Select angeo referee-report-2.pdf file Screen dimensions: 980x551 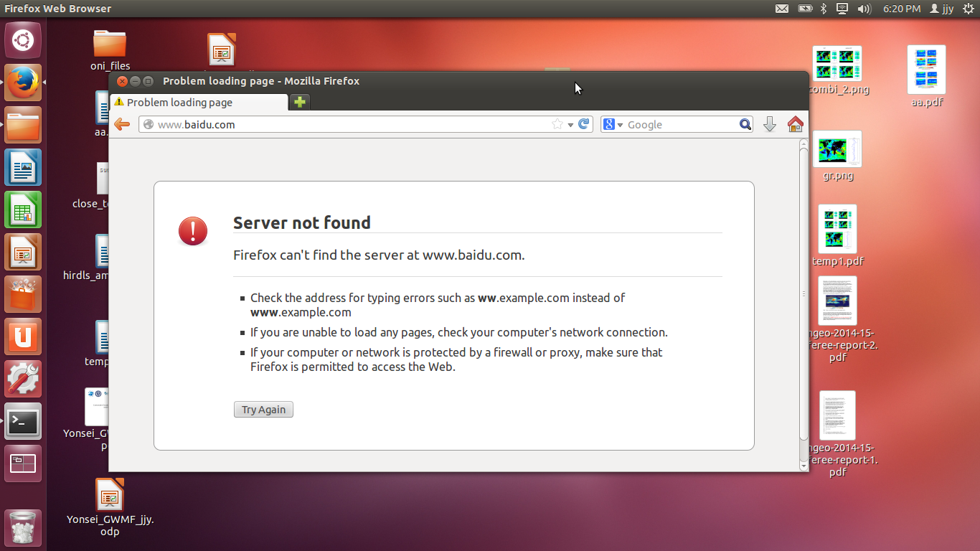pos(838,319)
